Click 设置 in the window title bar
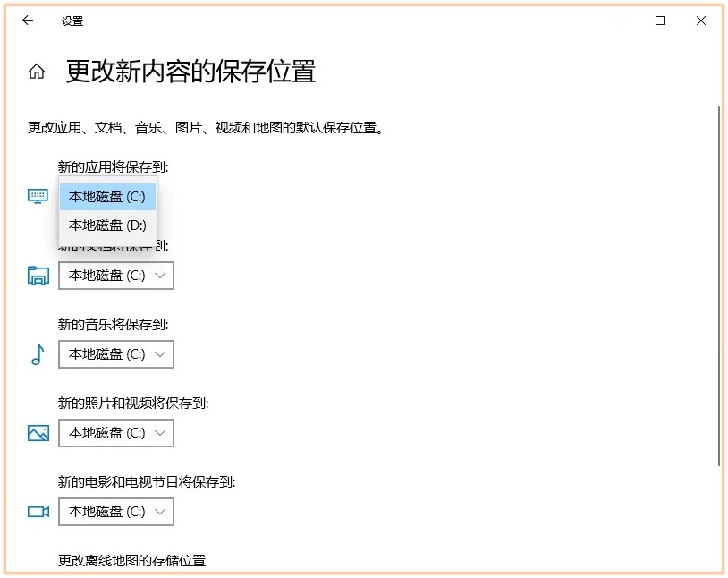728x578 pixels. tap(72, 21)
